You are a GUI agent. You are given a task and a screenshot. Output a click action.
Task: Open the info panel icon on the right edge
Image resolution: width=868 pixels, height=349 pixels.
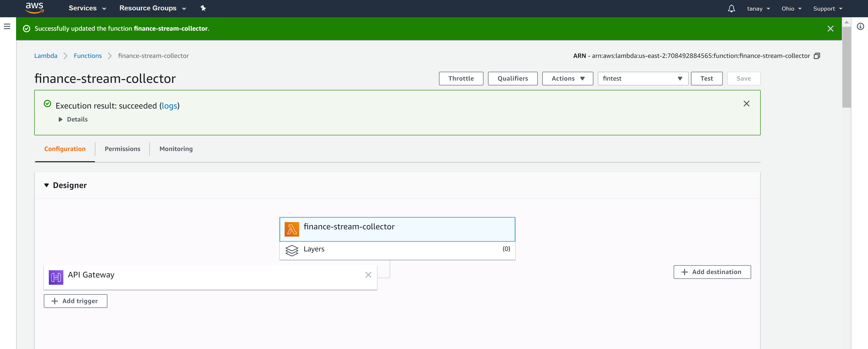coord(861,26)
